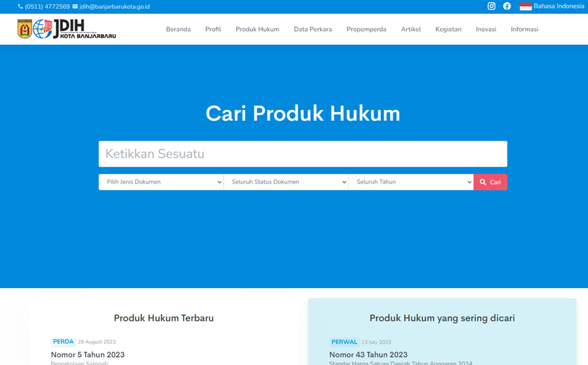The height and width of the screenshot is (365, 588).
Task: Expand the Seluruh Tahun dropdown
Action: coord(411,182)
